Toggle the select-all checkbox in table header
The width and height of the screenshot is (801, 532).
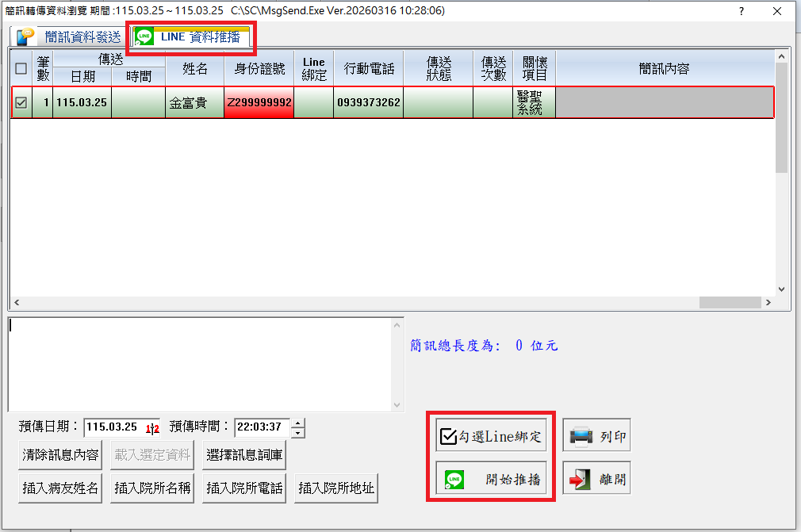pos(21,68)
